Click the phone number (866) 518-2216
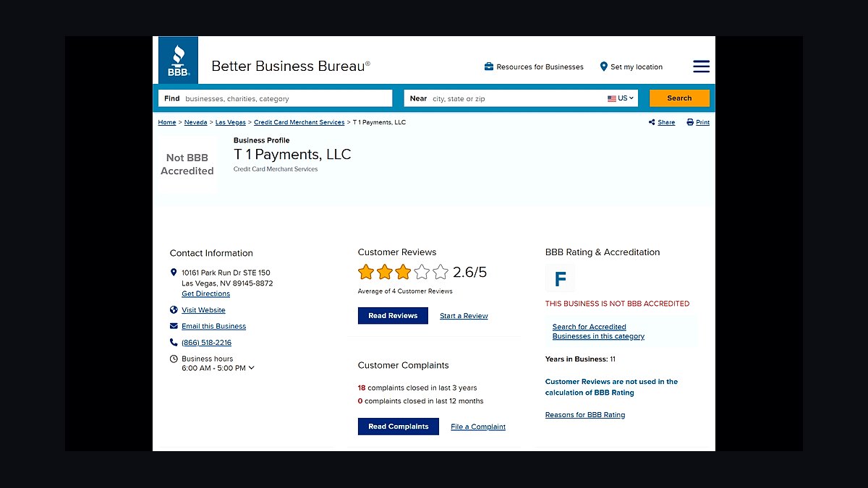The height and width of the screenshot is (488, 868). coord(207,342)
